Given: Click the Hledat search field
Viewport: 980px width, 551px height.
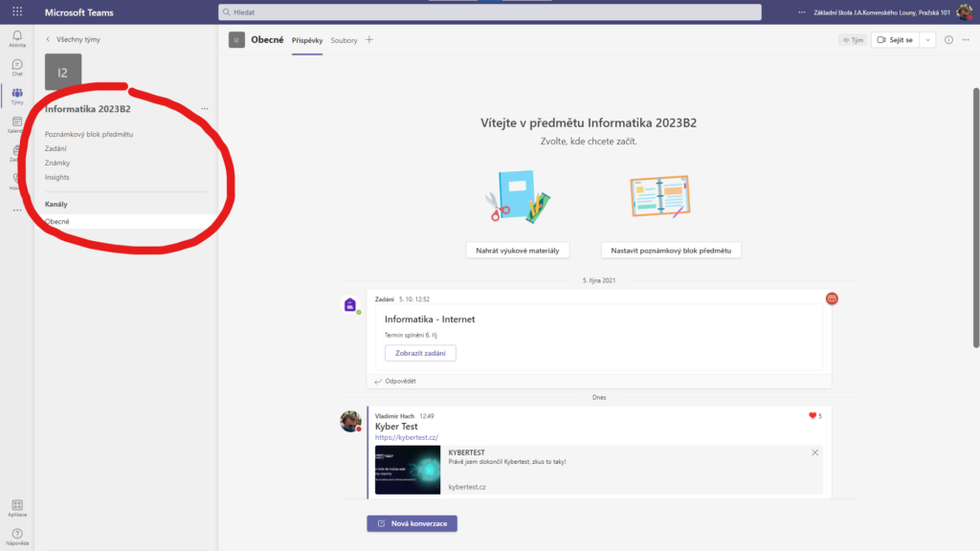Looking at the screenshot, I should [x=489, y=11].
